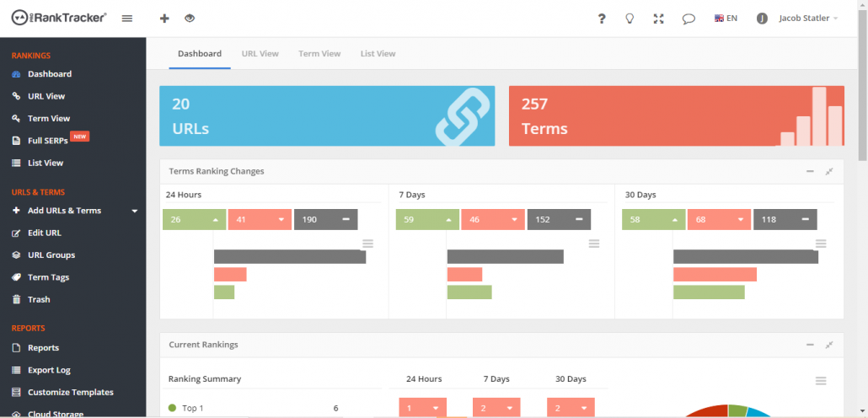Toggle fullscreen mode icon

click(x=658, y=19)
